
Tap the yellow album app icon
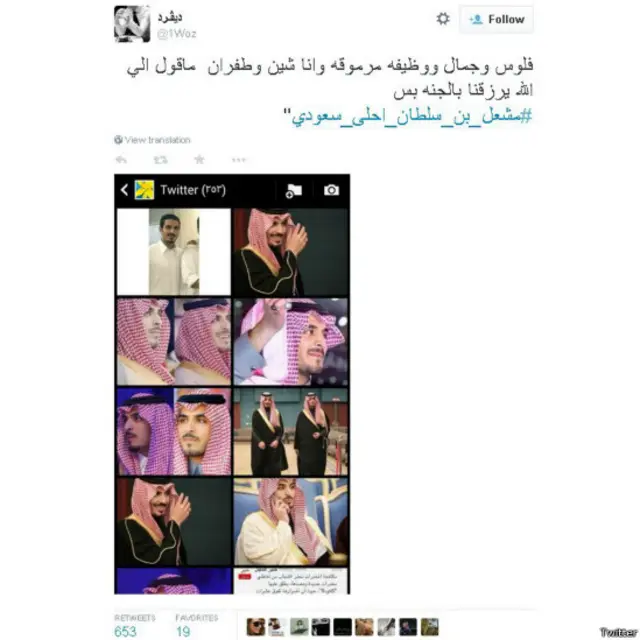tap(144, 190)
